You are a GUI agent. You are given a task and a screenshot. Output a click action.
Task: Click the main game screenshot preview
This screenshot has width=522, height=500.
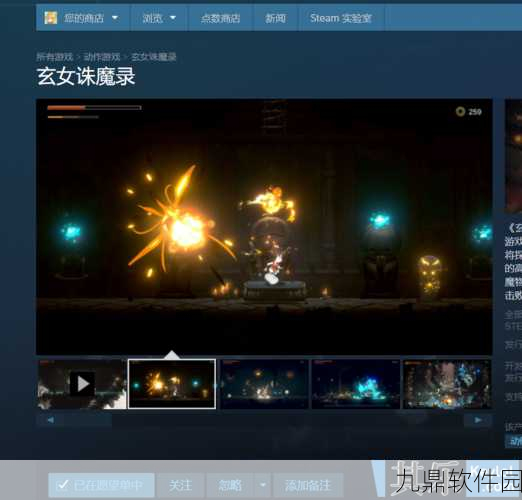pos(264,227)
